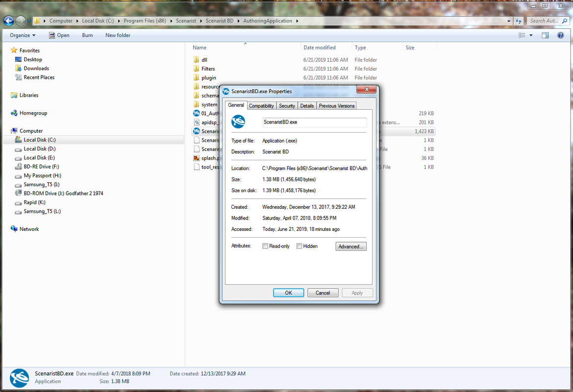573x392 pixels.
Task: Open the address bar history dropdown
Action: 509,21
